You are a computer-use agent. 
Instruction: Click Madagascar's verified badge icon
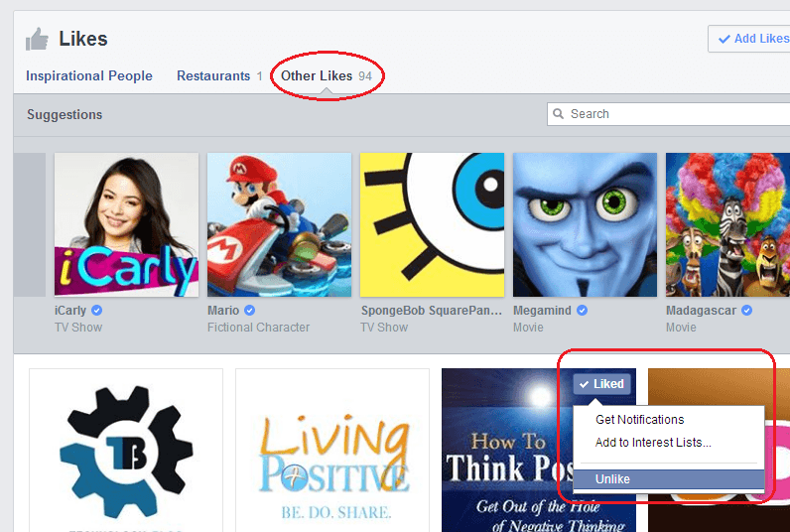[746, 311]
